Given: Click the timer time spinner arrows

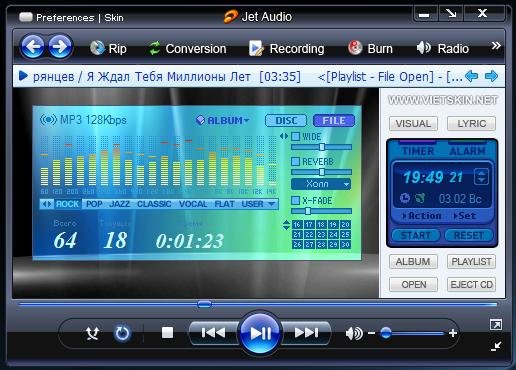Looking at the screenshot, I should click(481, 177).
